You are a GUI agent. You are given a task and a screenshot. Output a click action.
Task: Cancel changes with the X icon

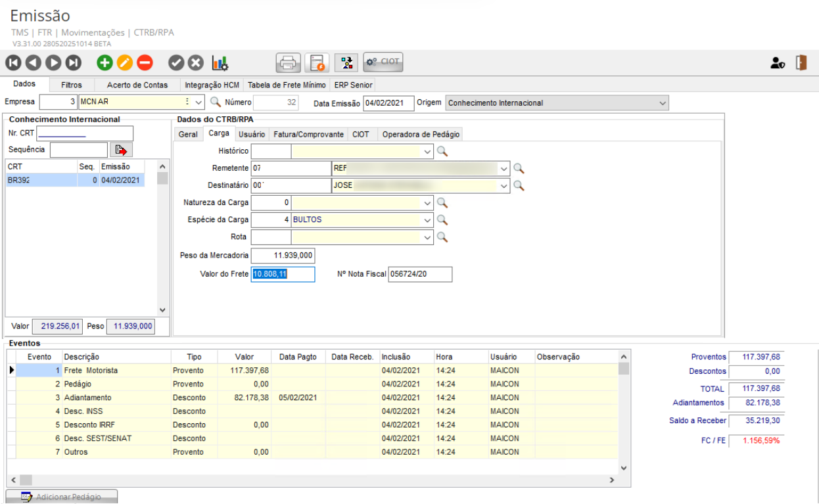(196, 63)
